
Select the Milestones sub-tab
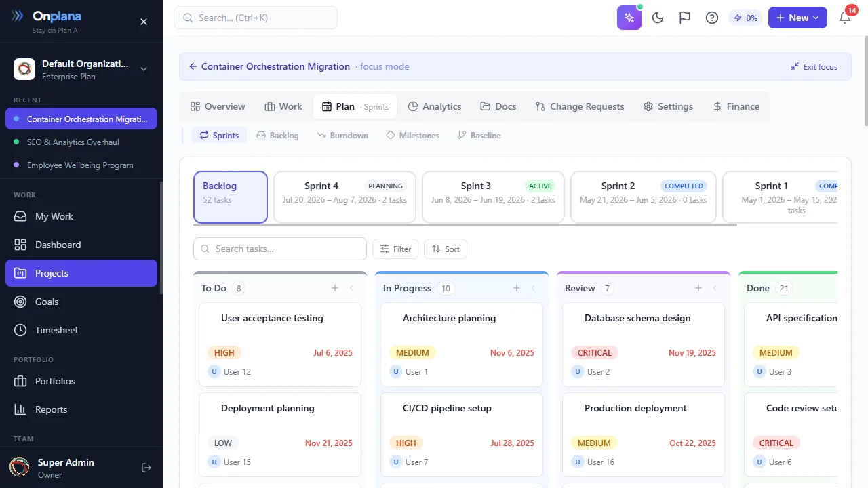(x=413, y=136)
